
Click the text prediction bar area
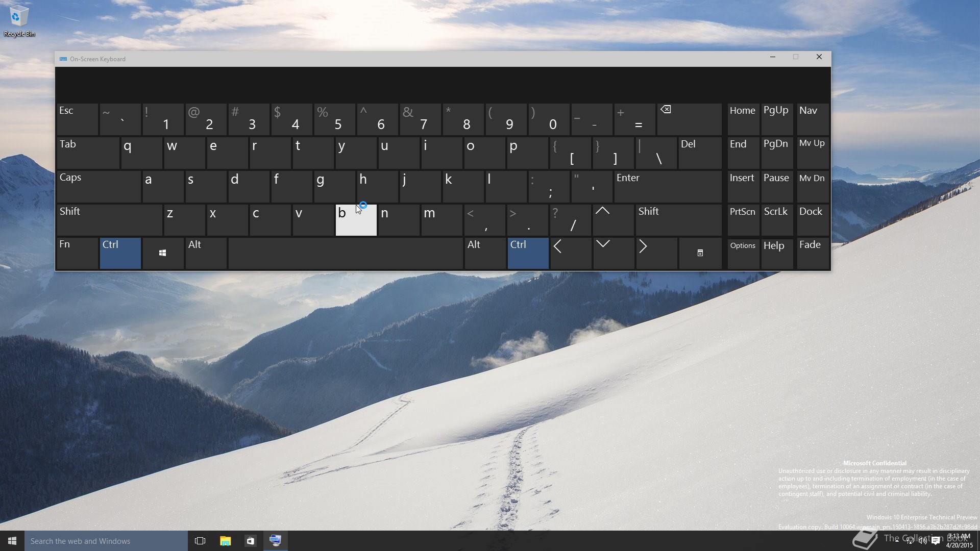click(443, 84)
